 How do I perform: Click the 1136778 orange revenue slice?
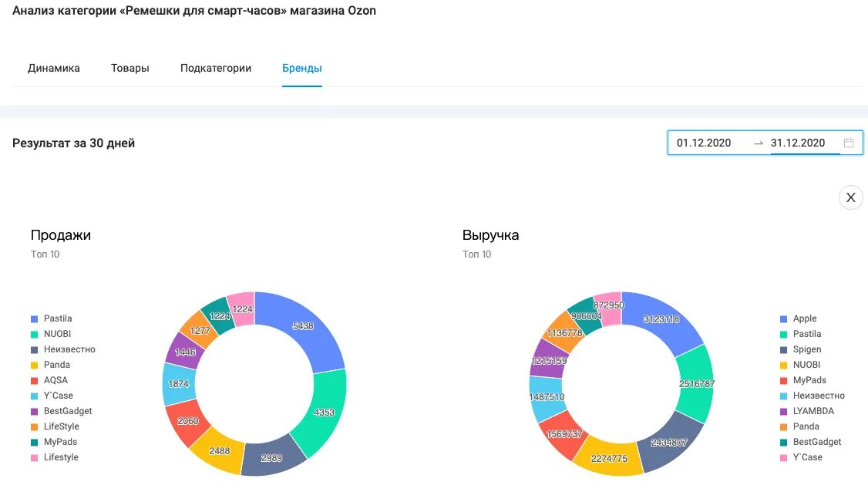(564, 332)
